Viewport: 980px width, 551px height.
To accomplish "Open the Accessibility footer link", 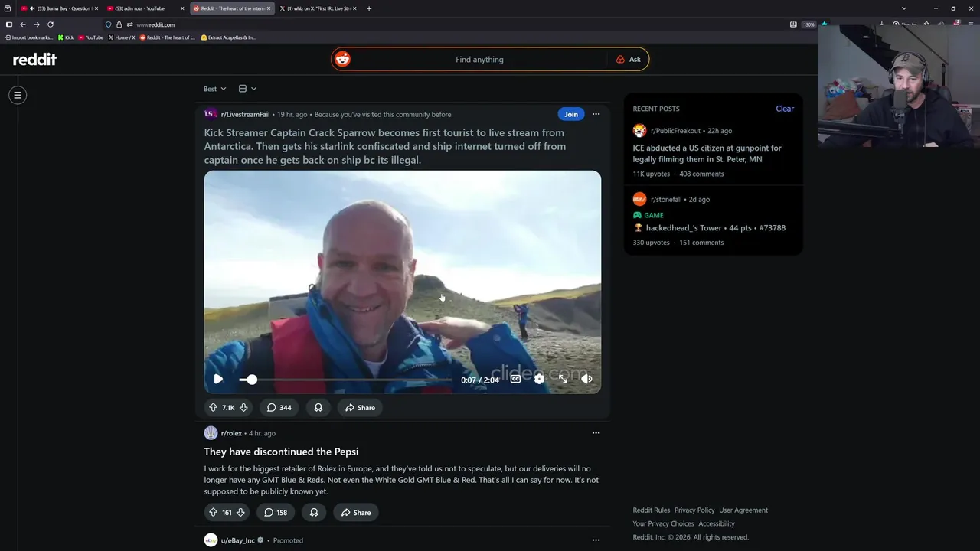I will coord(717,524).
